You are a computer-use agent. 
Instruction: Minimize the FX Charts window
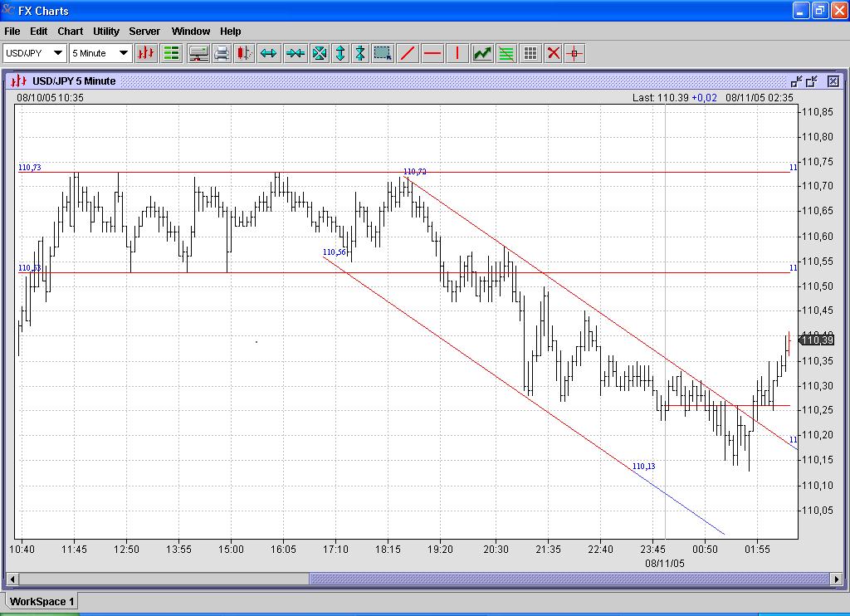(801, 10)
